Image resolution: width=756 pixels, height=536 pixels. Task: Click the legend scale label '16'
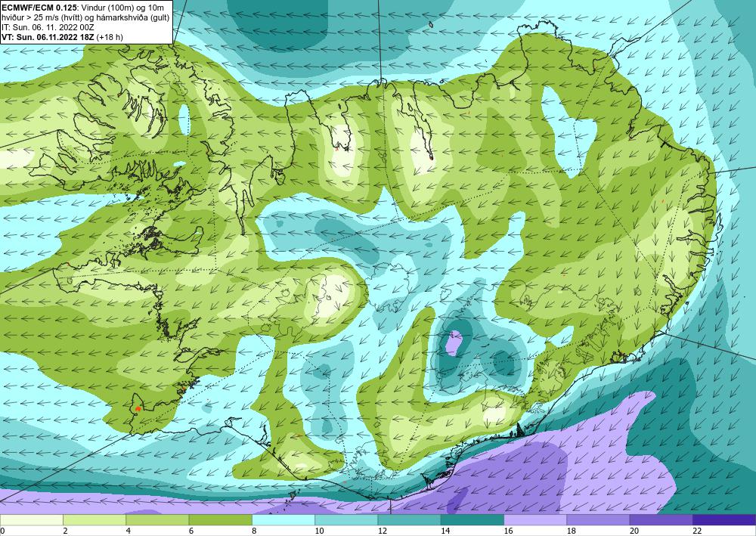tap(508, 531)
